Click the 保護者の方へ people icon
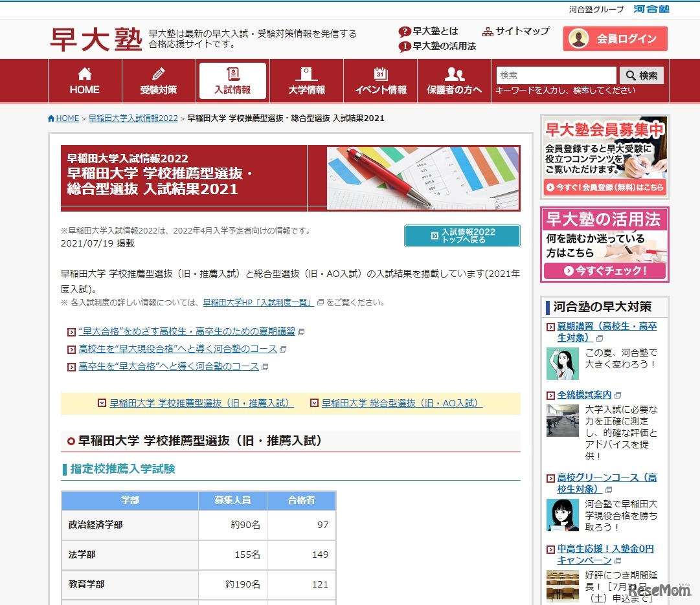The height and width of the screenshot is (605, 700). (455, 74)
